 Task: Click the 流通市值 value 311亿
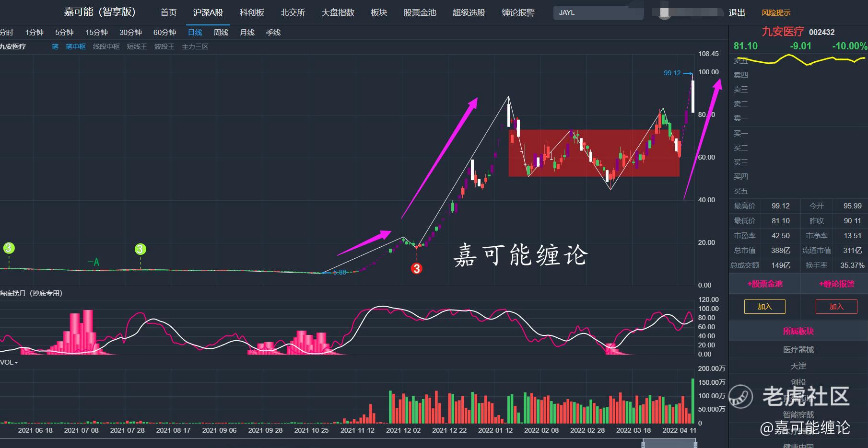point(852,251)
